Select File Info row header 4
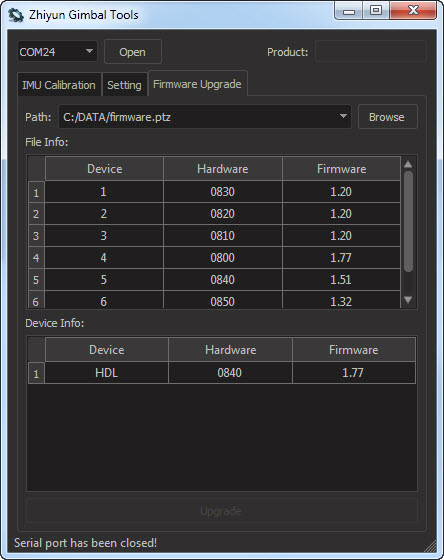 pyautogui.click(x=36, y=258)
